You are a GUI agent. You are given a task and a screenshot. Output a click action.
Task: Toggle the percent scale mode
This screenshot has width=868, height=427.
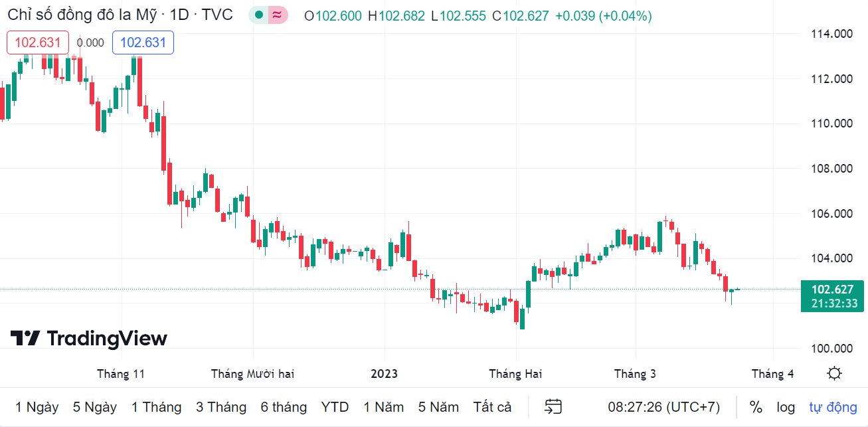(x=756, y=406)
